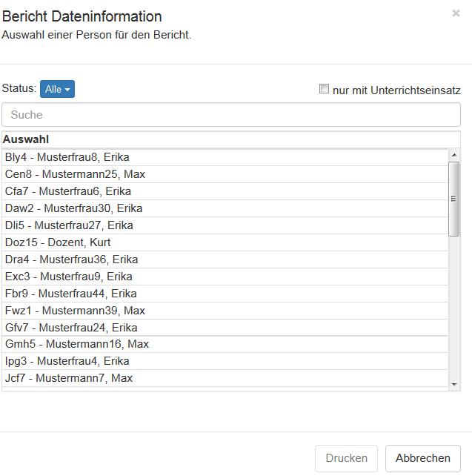Pick Daw2 - Musterfrau30, Erika entry
Image resolution: width=472 pixels, height=476 pixels.
point(73,208)
